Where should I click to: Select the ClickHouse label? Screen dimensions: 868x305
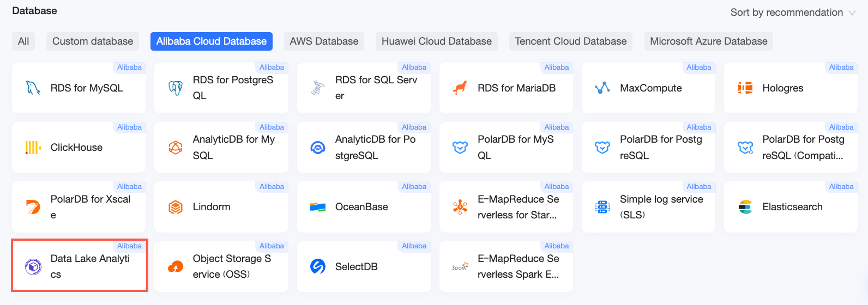point(76,148)
